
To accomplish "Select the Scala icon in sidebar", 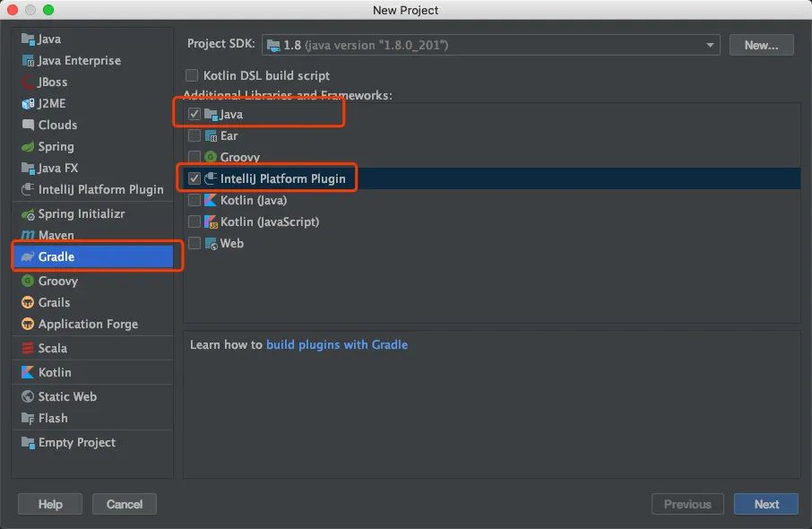I will pyautogui.click(x=28, y=348).
